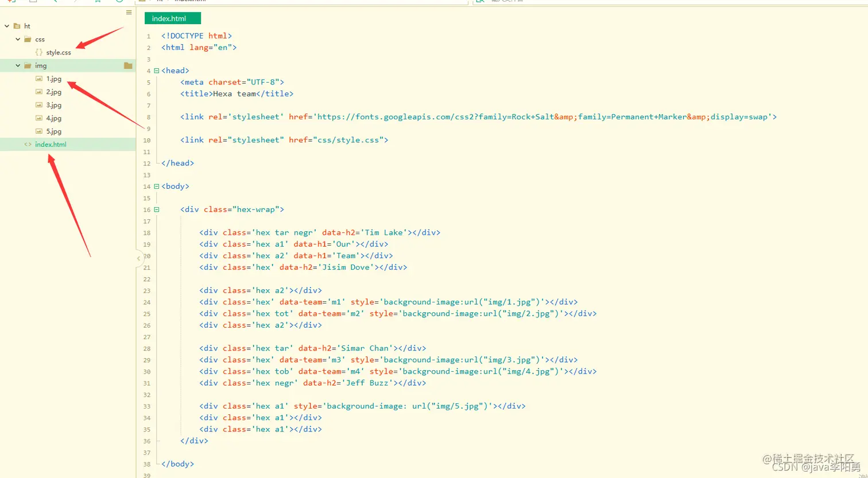Click the closing body tag
Screen dimensions: 868x478
click(178, 464)
